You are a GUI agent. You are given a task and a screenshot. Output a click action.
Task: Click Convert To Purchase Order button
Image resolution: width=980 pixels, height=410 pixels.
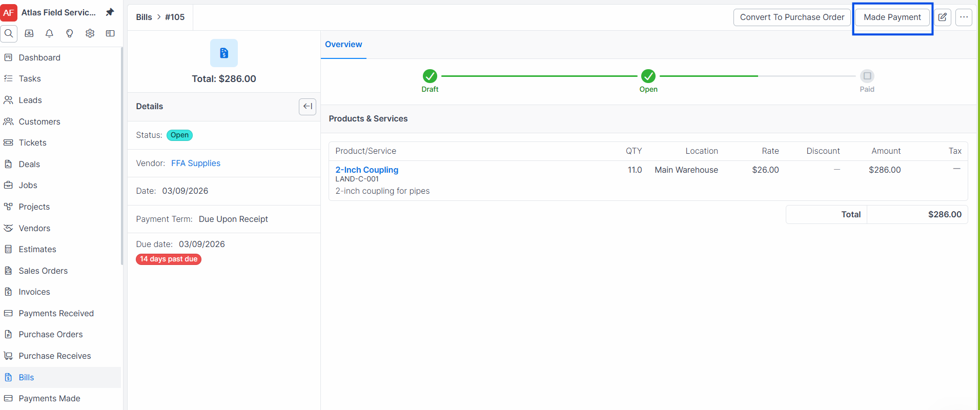pyautogui.click(x=792, y=17)
